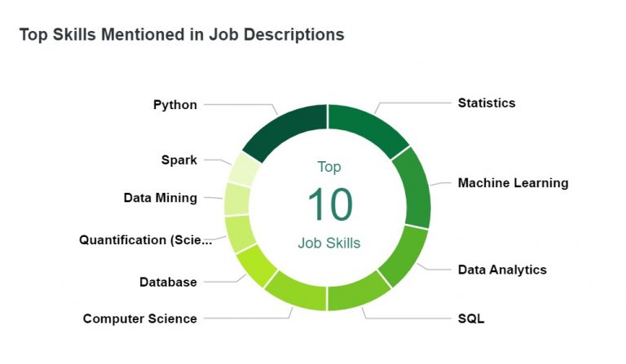This screenshot has width=626, height=364.
Task: Click the Database chart segment
Action: click(255, 265)
